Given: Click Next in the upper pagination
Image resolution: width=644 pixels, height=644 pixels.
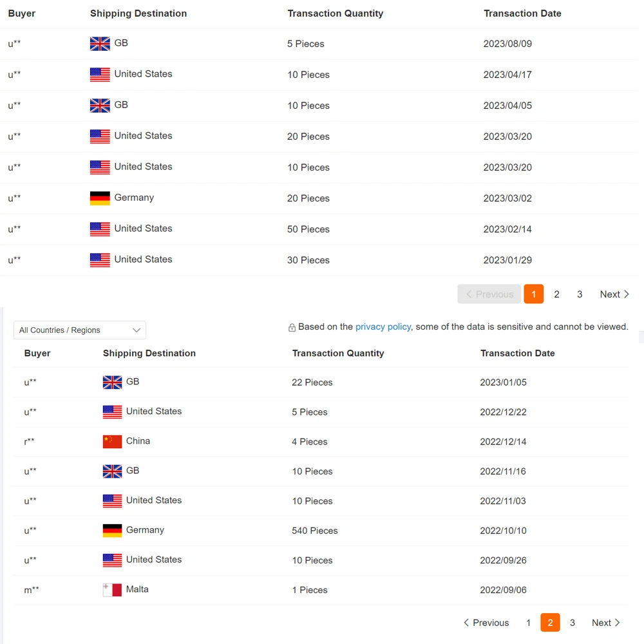Looking at the screenshot, I should tap(614, 294).
